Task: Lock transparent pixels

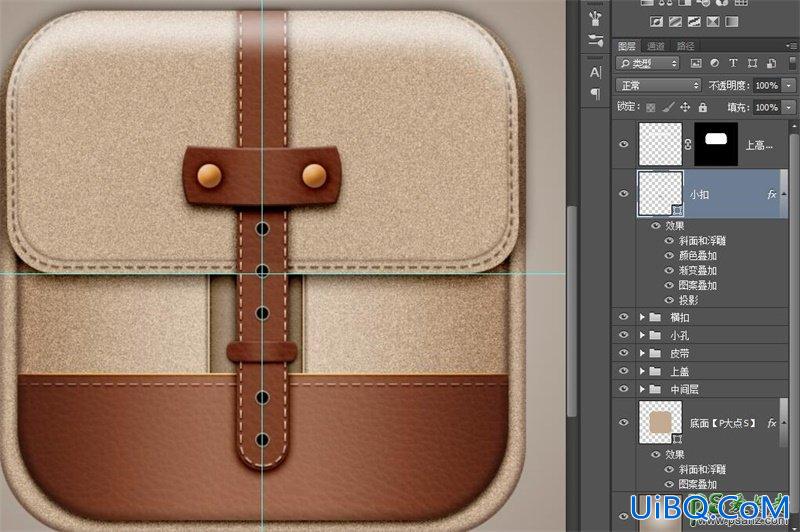Action: (651, 108)
